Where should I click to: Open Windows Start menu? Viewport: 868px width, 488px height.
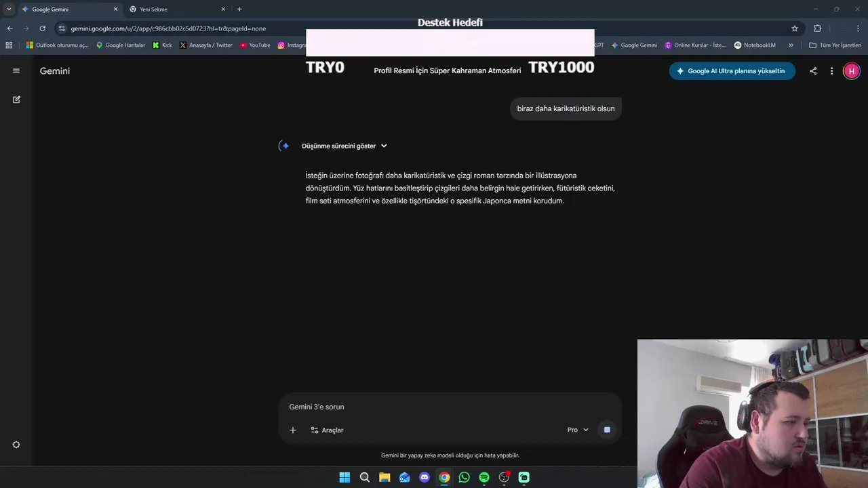tap(344, 477)
